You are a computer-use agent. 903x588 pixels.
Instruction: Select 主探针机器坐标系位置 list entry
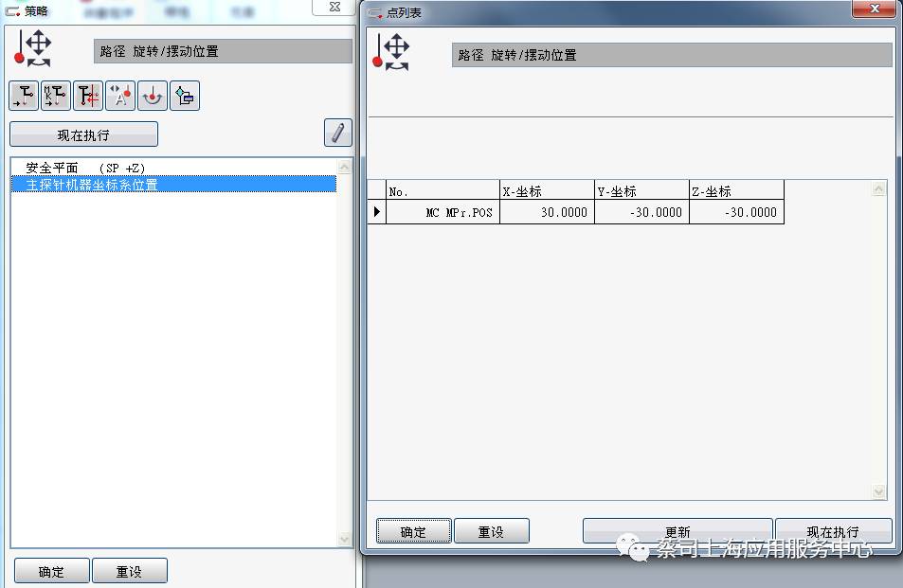(172, 184)
